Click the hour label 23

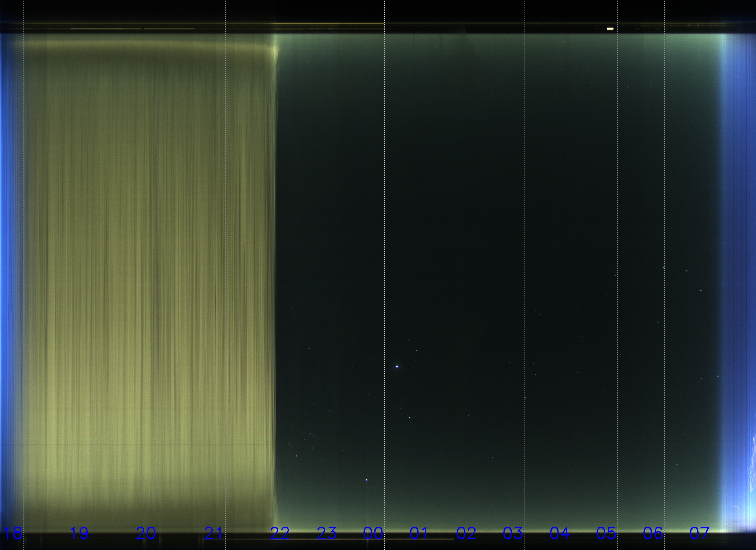[326, 533]
